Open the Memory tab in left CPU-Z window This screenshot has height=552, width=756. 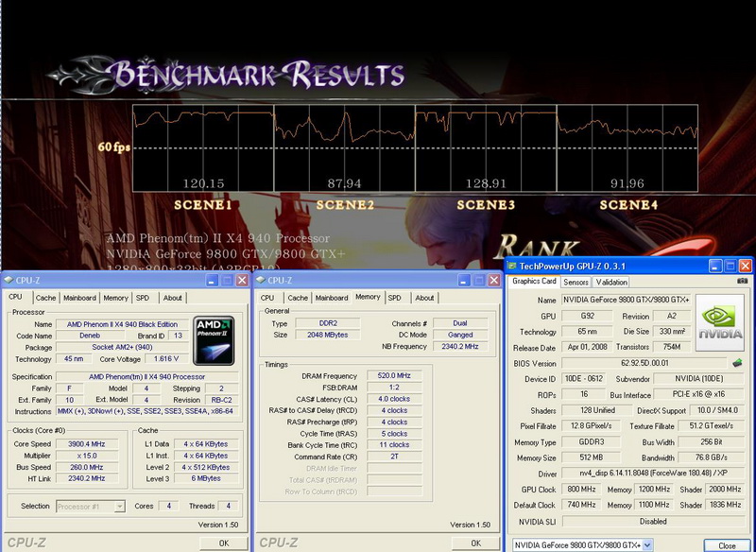pos(115,298)
